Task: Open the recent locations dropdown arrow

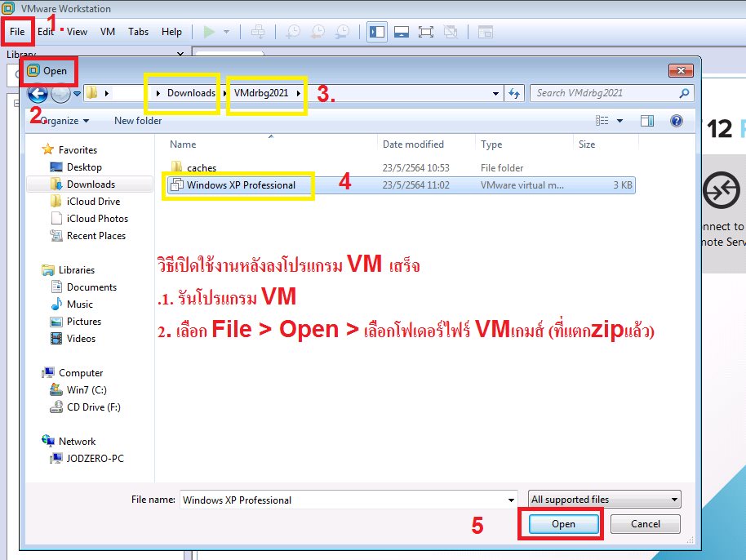Action: (x=77, y=94)
